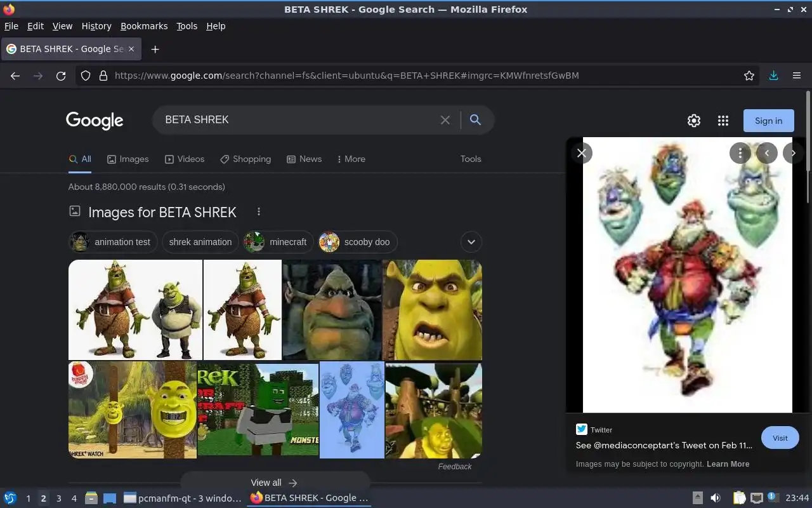Switch to the Shopping results tab
This screenshot has width=812, height=508.
pyautogui.click(x=246, y=159)
